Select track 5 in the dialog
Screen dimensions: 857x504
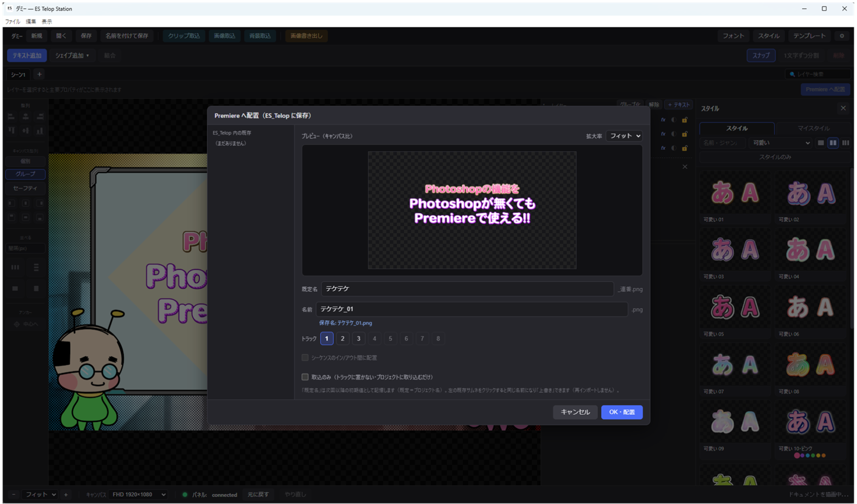pos(390,339)
